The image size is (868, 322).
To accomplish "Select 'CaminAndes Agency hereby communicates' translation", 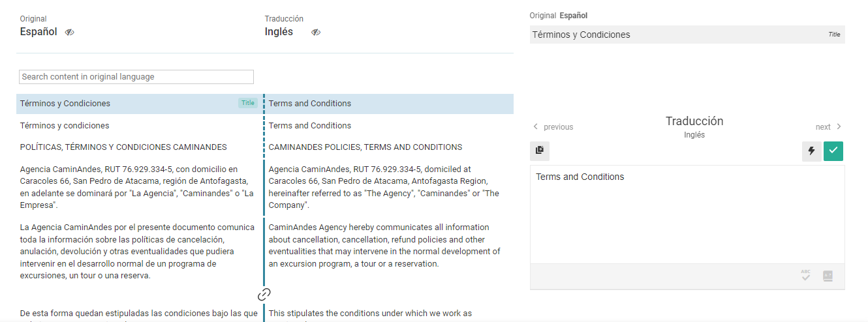I will (384, 246).
